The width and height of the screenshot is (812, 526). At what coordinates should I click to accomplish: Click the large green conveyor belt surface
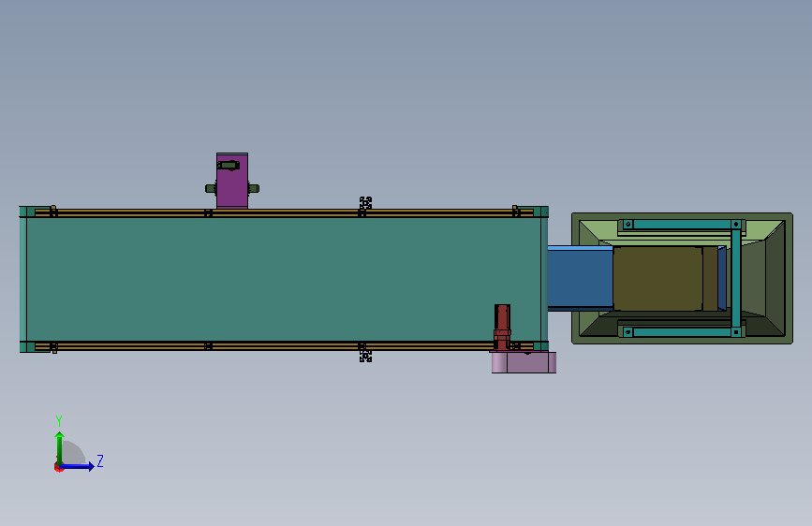[x=284, y=279]
